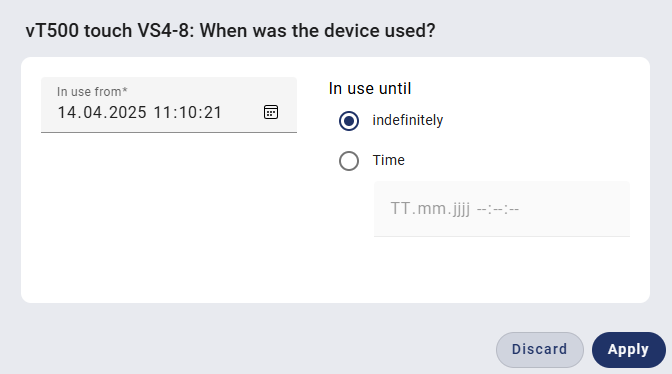Focus the In use from field
The height and width of the screenshot is (374, 672).
[169, 105]
